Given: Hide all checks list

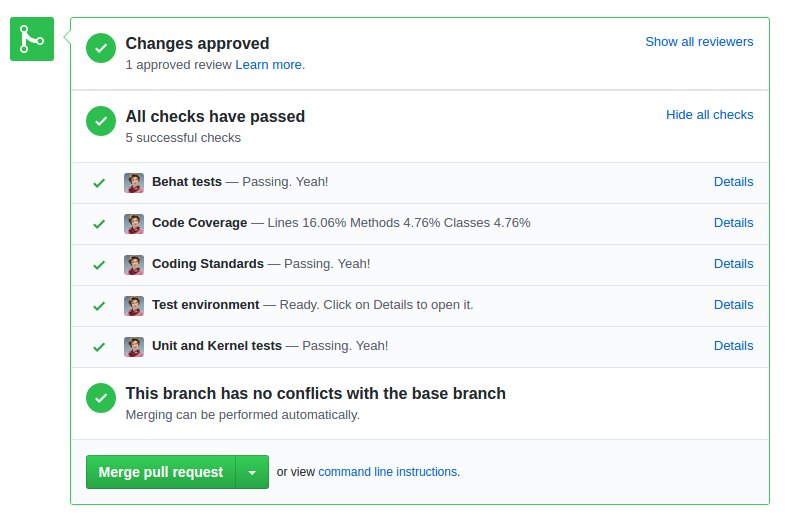Looking at the screenshot, I should tap(709, 115).
